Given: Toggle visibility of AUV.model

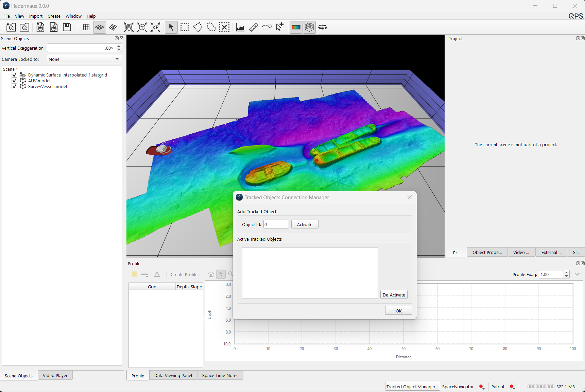Looking at the screenshot, I should pos(14,81).
